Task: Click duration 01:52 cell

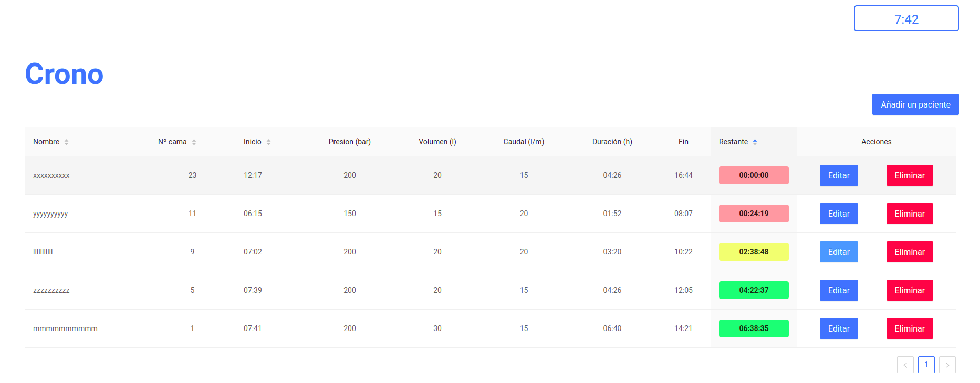Action: (x=612, y=214)
